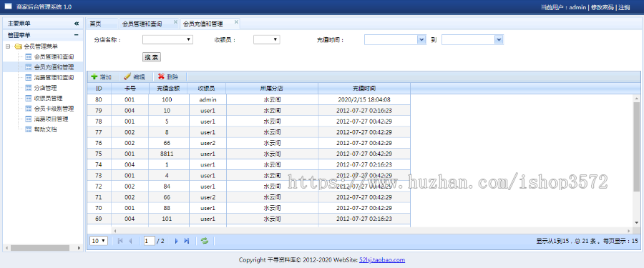Close the 会员管理和查询 tab

[x=175, y=21]
